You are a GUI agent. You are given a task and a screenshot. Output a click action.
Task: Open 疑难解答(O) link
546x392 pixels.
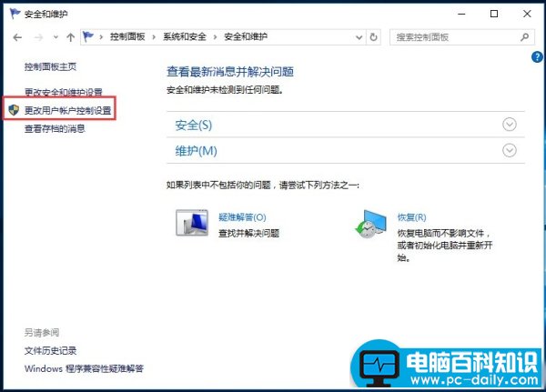coord(242,217)
